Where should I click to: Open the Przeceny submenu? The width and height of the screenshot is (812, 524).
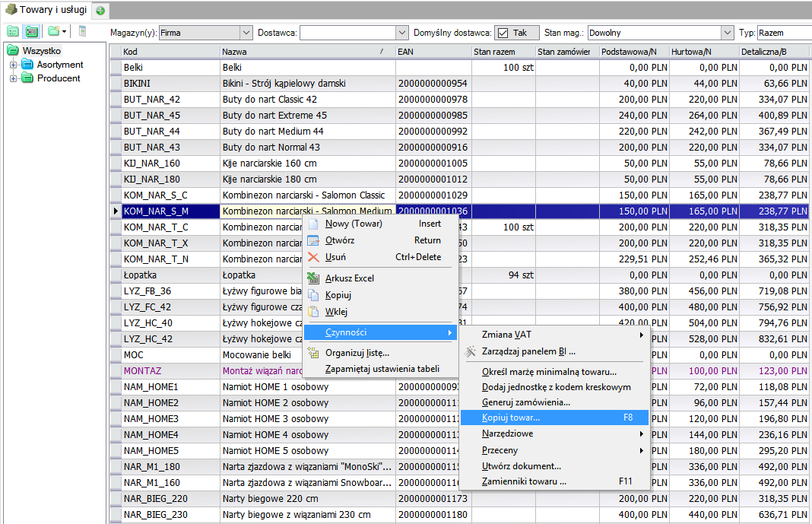click(554, 450)
